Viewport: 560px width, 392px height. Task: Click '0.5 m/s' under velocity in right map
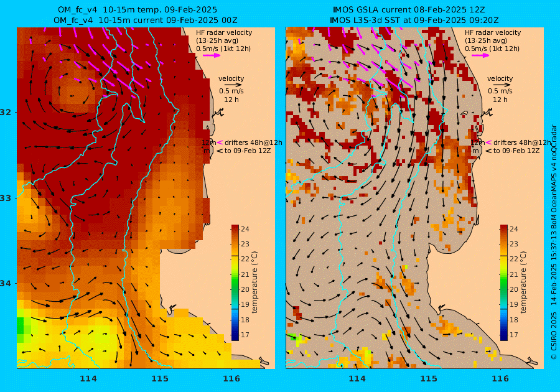[x=500, y=91]
